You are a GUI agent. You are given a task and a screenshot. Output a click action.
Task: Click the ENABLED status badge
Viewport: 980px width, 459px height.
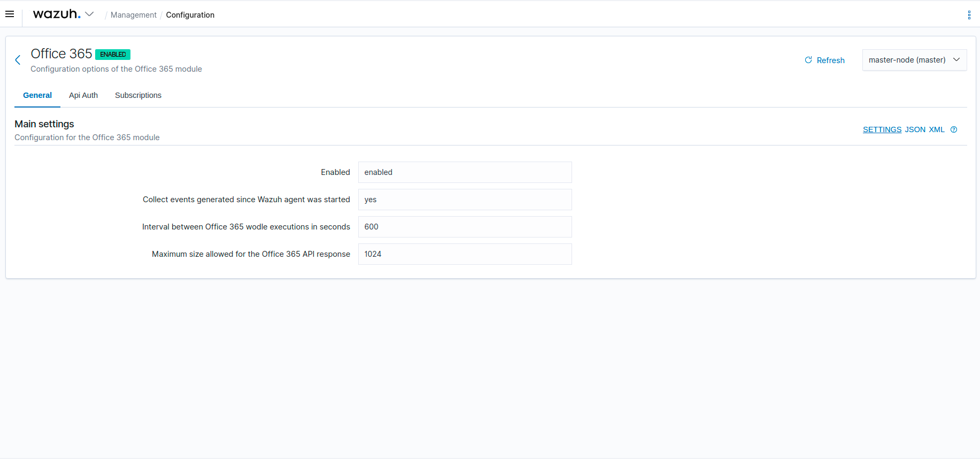click(x=113, y=55)
